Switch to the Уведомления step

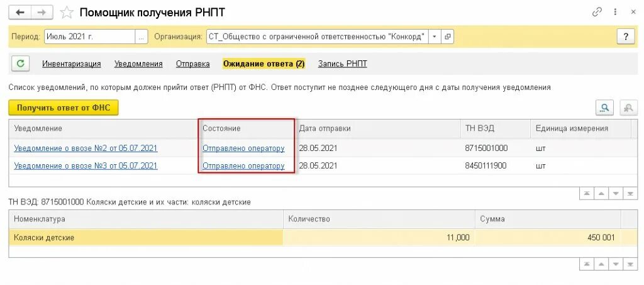[x=138, y=64]
